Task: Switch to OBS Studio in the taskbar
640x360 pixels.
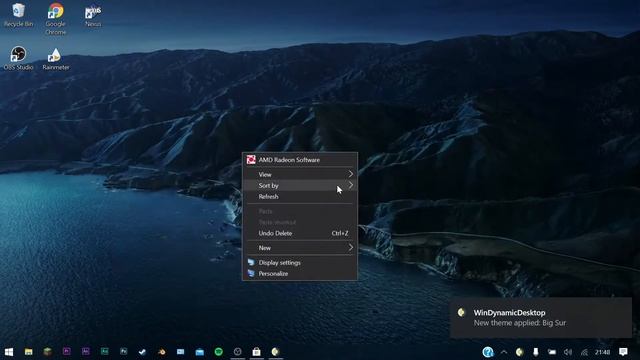Action: pos(238,352)
